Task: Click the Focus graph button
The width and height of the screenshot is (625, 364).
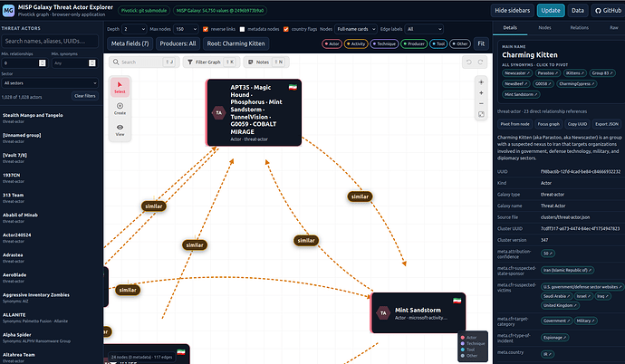Action: 549,124
